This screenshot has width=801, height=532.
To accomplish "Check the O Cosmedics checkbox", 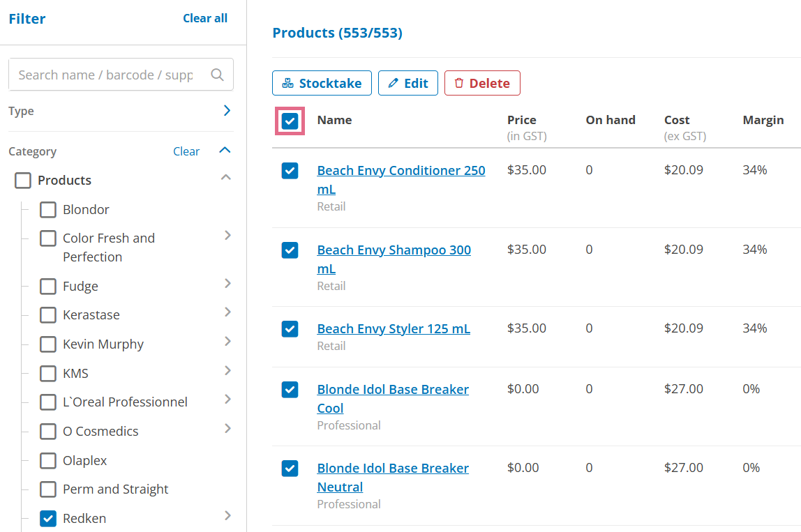I will point(48,431).
